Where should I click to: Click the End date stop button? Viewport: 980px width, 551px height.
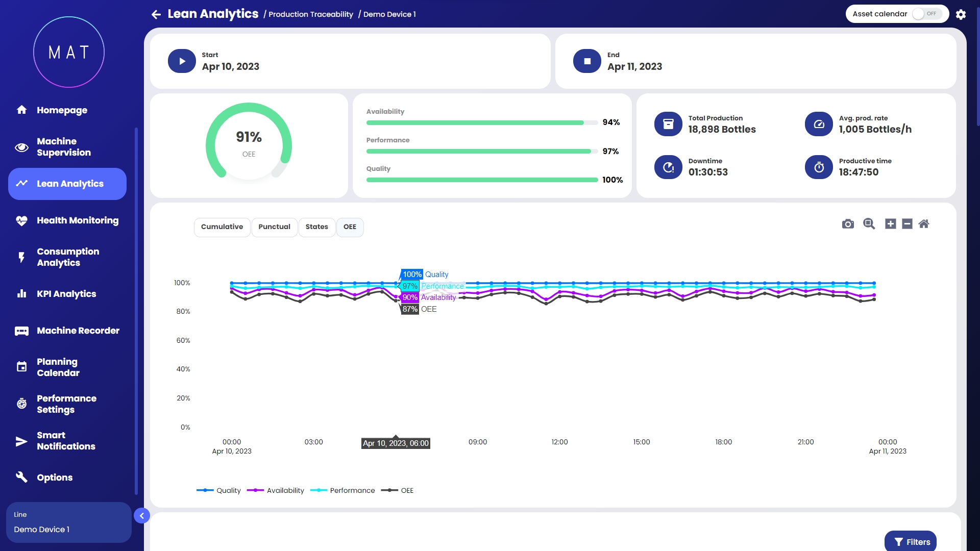point(587,61)
